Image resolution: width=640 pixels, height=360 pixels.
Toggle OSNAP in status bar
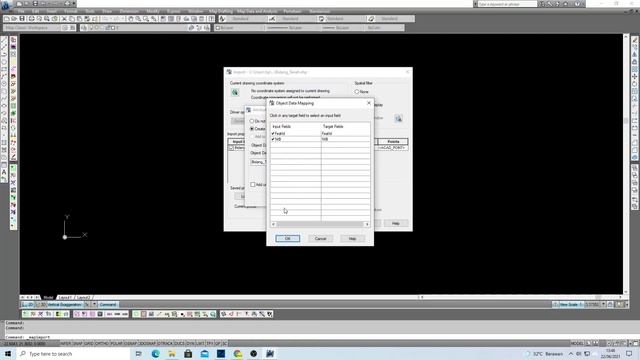[x=131, y=344]
